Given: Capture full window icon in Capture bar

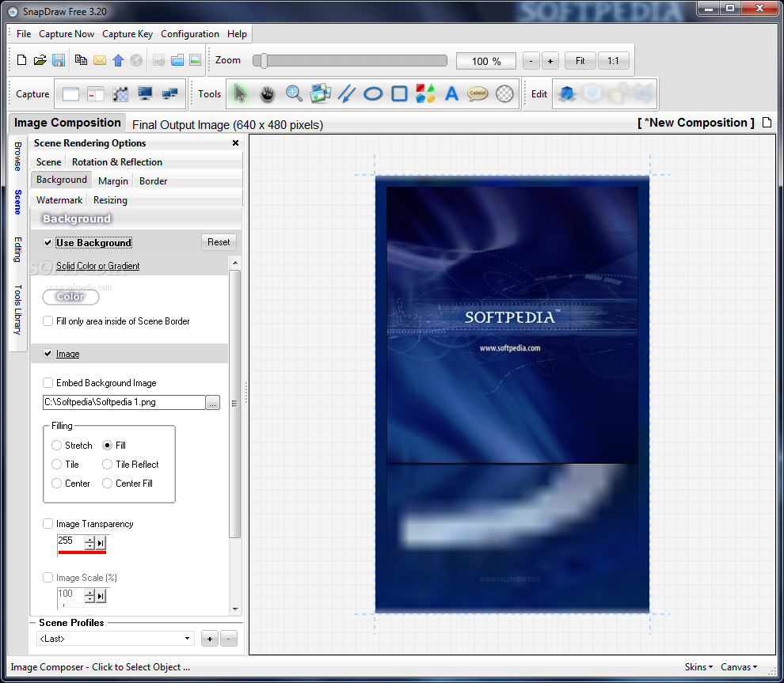Looking at the screenshot, I should 70,94.
